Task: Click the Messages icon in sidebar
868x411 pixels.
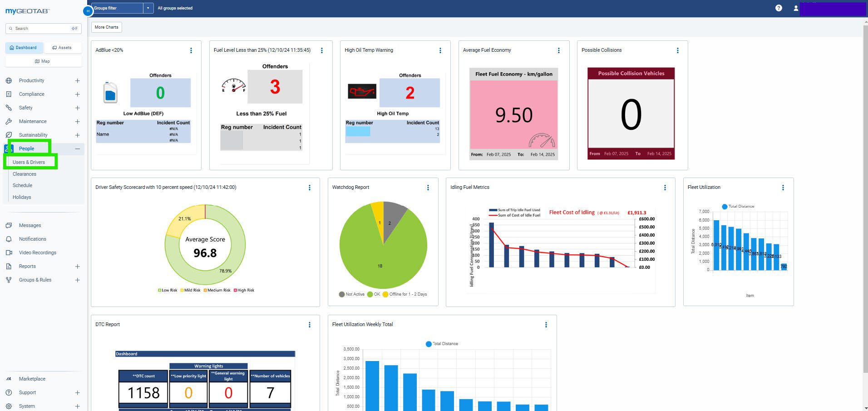Action: pos(9,225)
